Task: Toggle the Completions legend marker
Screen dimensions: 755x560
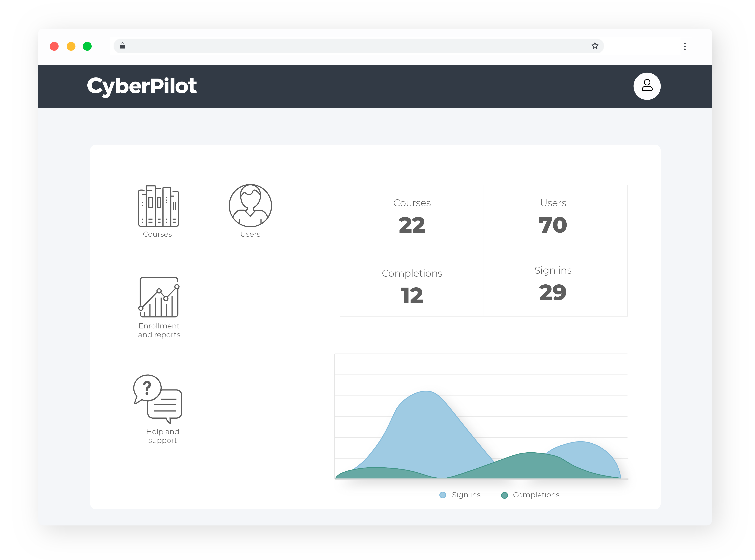Action: tap(504, 495)
